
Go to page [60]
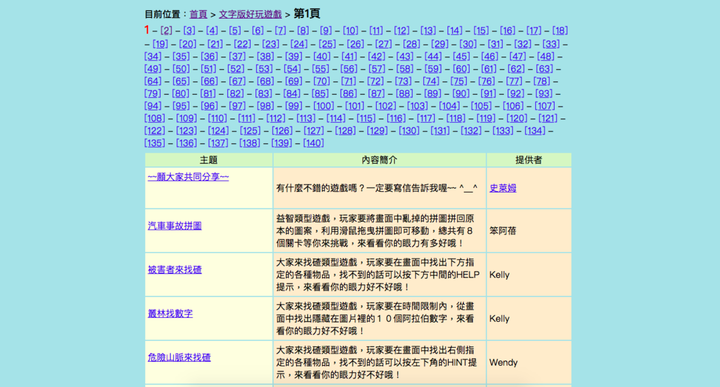(461, 69)
